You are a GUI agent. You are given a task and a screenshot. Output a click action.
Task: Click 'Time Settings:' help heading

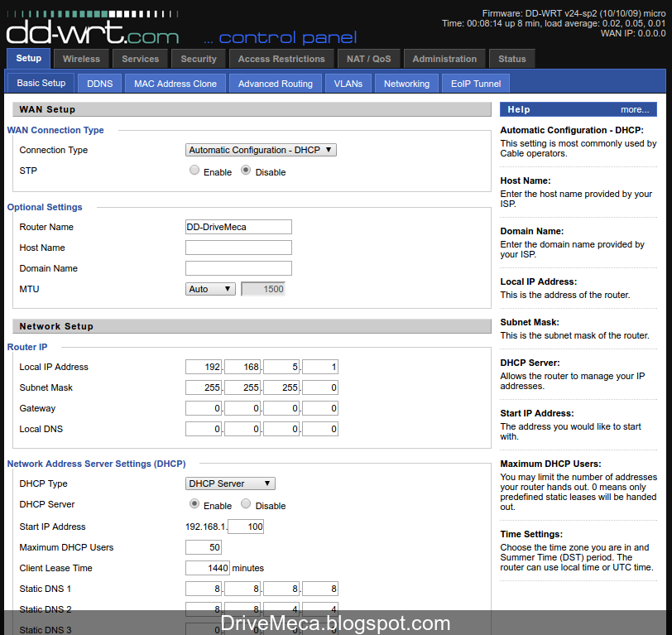[x=531, y=534]
